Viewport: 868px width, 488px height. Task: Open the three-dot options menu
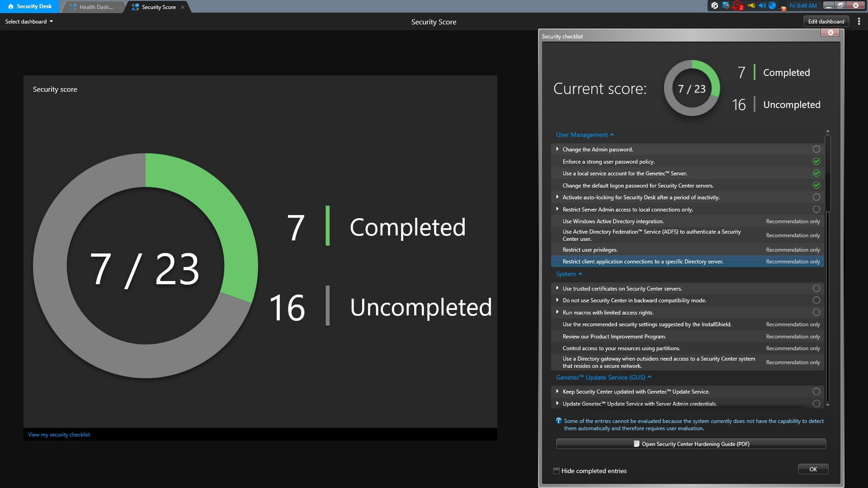[859, 22]
